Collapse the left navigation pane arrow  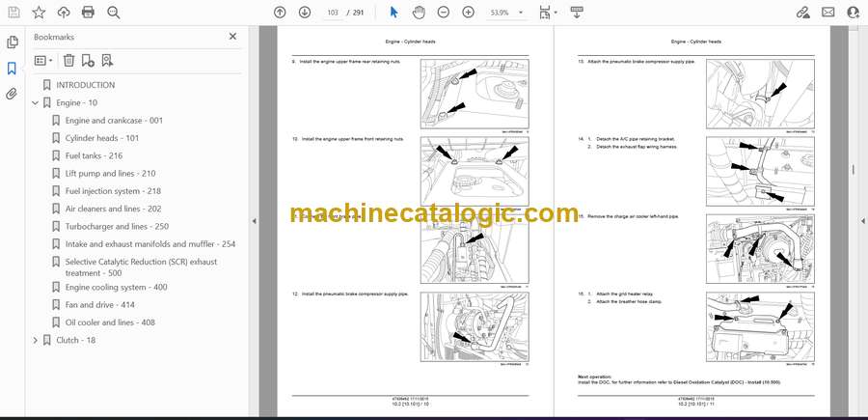(254, 221)
